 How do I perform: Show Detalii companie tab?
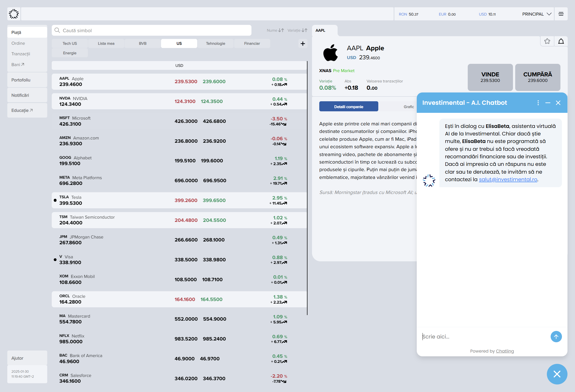coord(349,107)
